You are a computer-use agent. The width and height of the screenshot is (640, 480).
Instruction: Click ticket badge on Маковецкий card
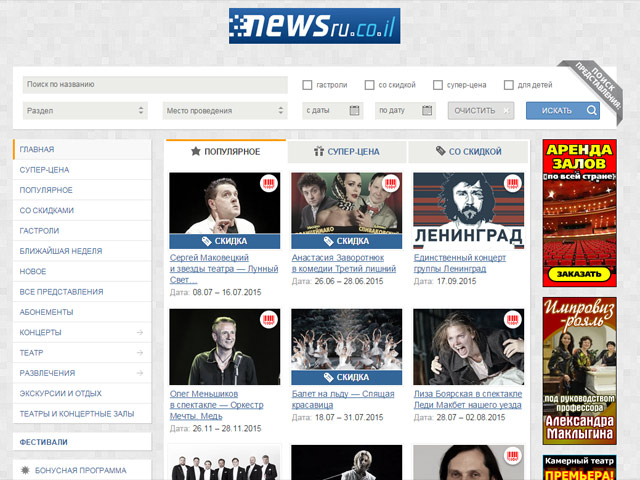[269, 183]
